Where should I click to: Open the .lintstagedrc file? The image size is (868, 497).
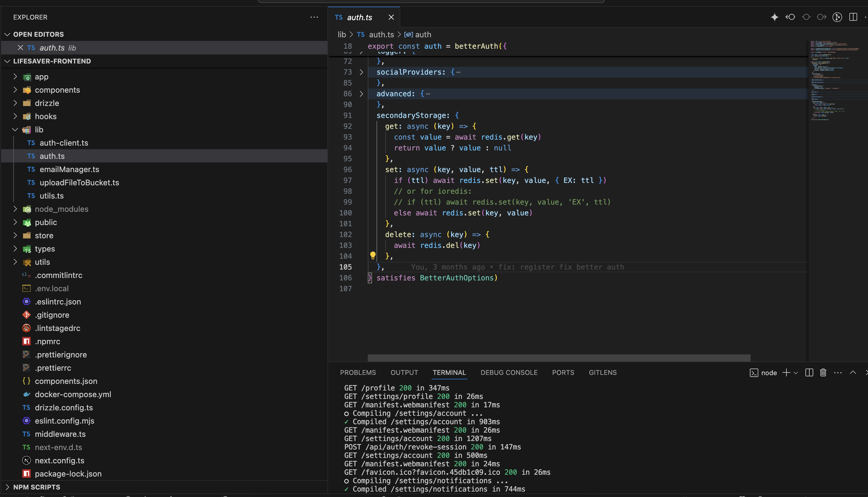tap(164, 328)
